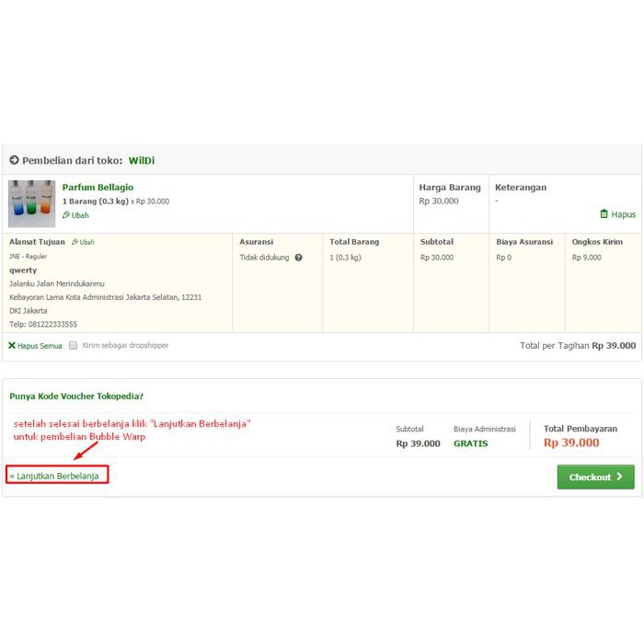Click the Parfum Bellagio product thumbnail
This screenshot has width=644, height=644.
[31, 203]
